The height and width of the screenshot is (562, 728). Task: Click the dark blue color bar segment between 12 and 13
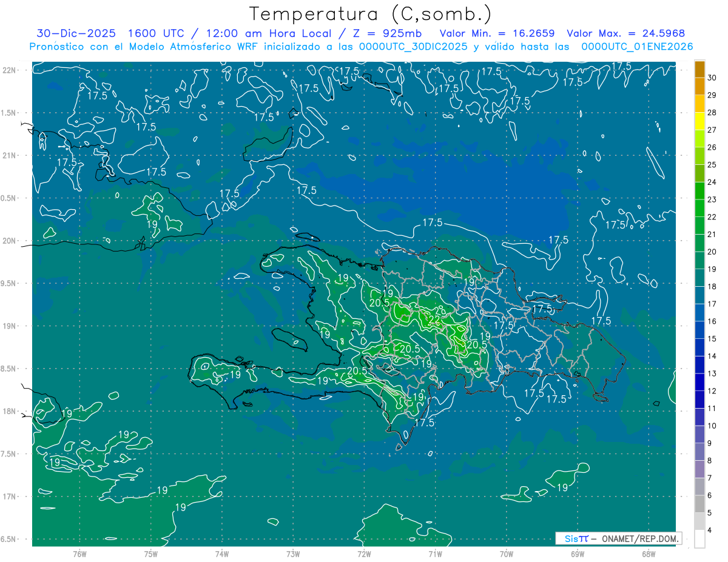click(699, 382)
